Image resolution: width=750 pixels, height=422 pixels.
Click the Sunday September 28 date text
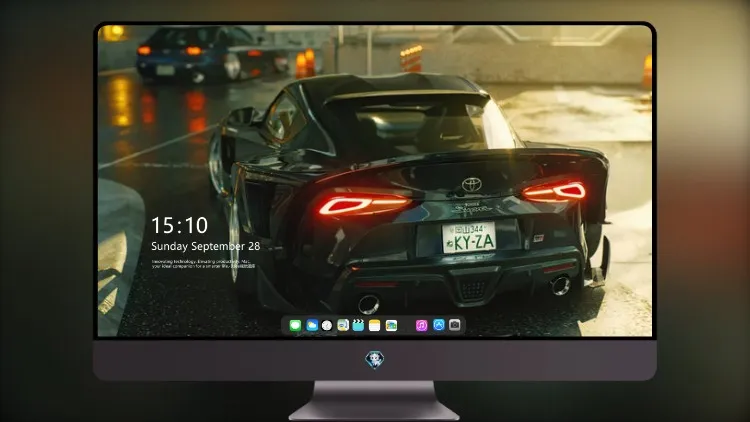pos(206,246)
